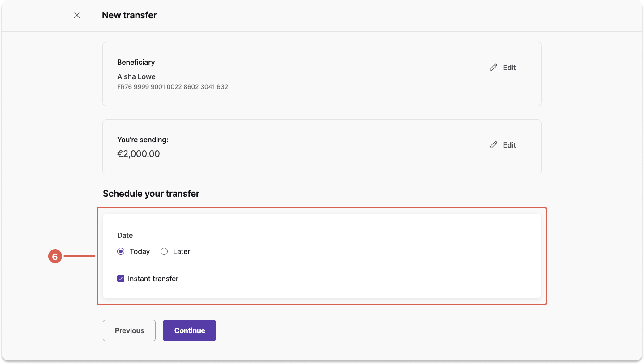
Task: Edit the beneficiary Aisha Lowe
Action: tap(503, 68)
